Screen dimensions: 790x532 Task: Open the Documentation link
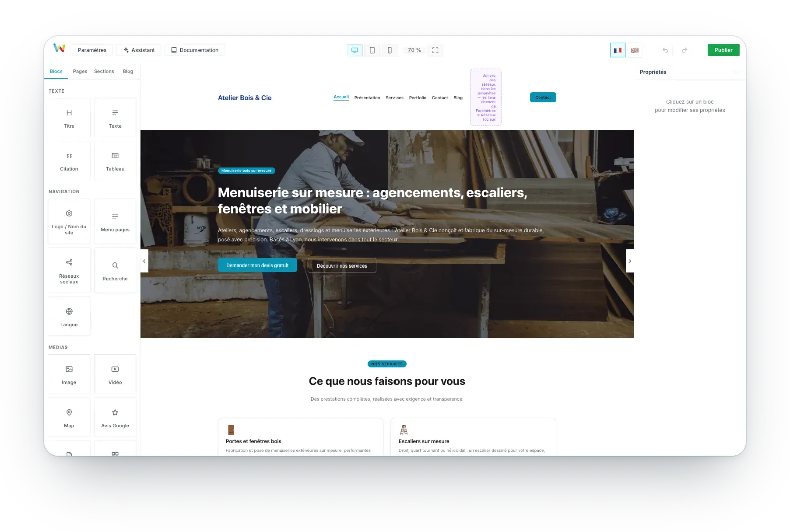pyautogui.click(x=194, y=50)
